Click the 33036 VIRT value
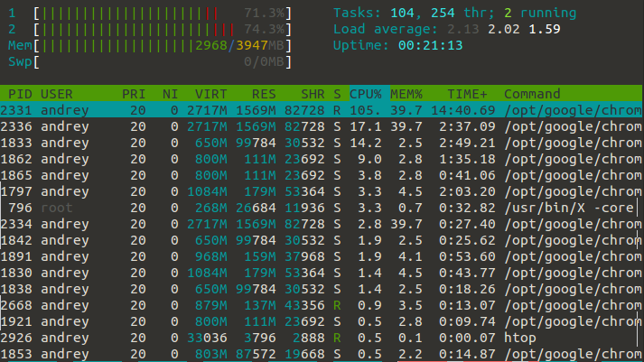Viewport: 644px width, 362px height. click(x=207, y=338)
